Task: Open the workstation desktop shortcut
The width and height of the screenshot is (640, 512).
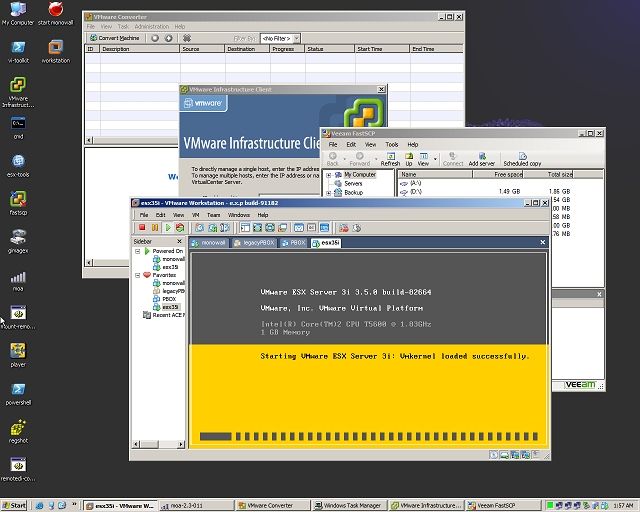Action: tap(56, 52)
